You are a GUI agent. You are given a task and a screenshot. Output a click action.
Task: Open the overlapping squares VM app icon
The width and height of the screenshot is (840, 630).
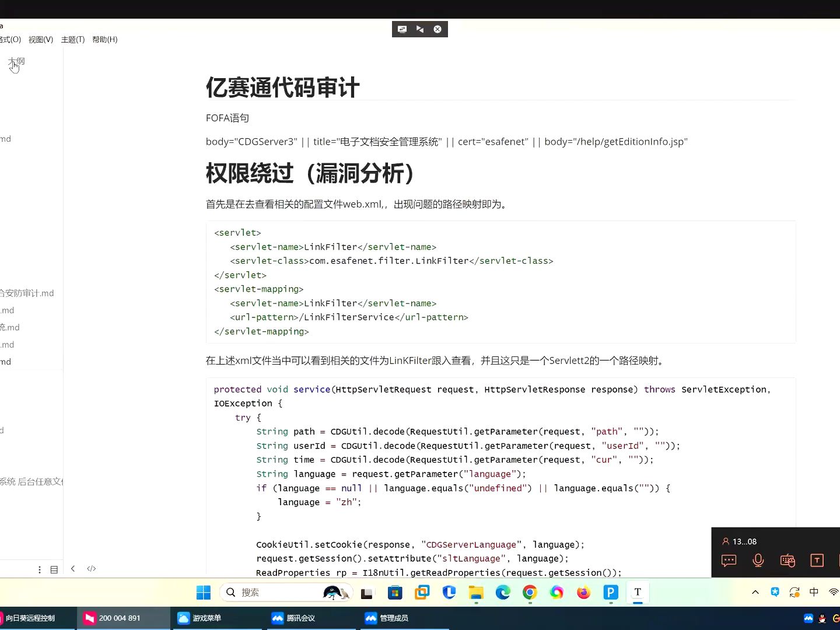pos(422,593)
